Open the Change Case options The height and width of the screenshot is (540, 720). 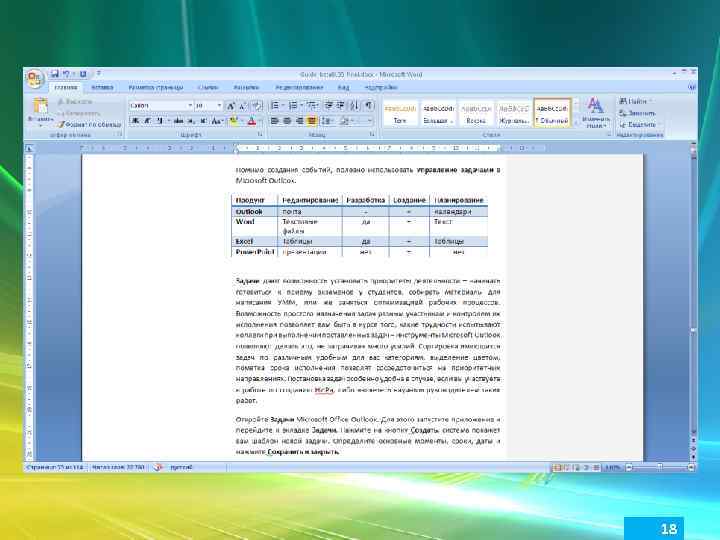click(217, 121)
